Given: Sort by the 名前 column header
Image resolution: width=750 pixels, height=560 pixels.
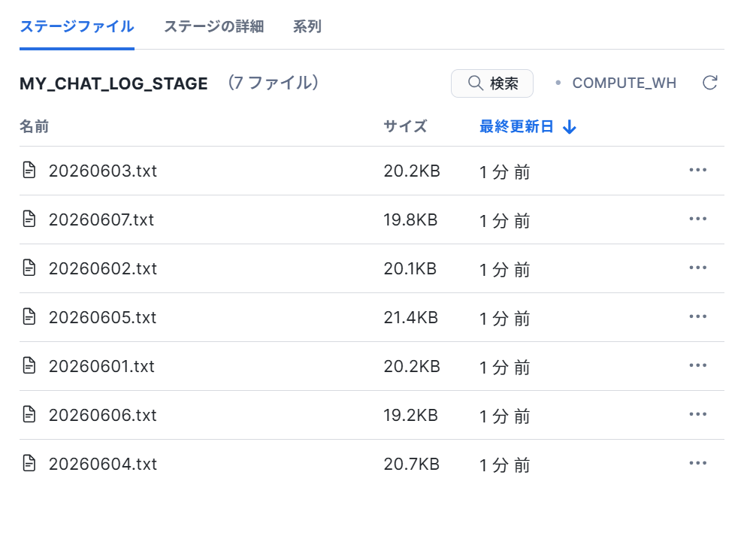Looking at the screenshot, I should (x=34, y=127).
